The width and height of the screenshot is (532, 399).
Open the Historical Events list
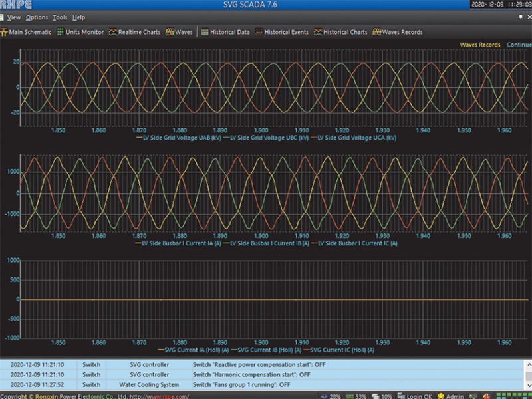(281, 32)
